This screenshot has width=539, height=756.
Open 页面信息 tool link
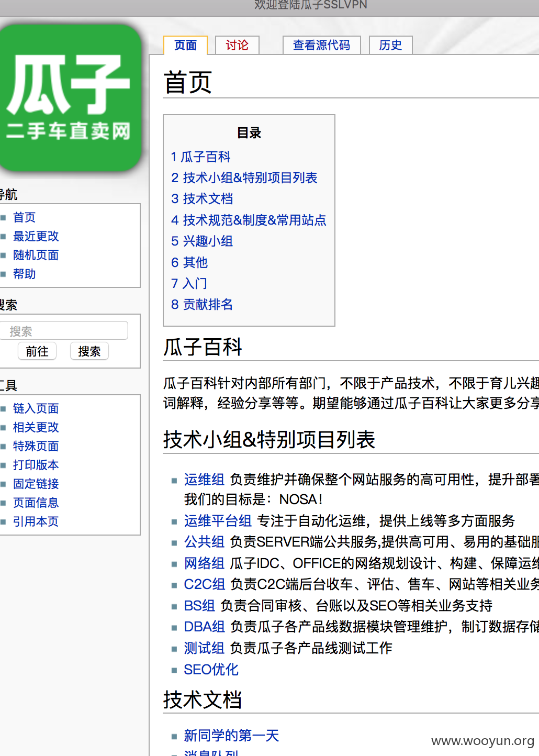pos(36,503)
